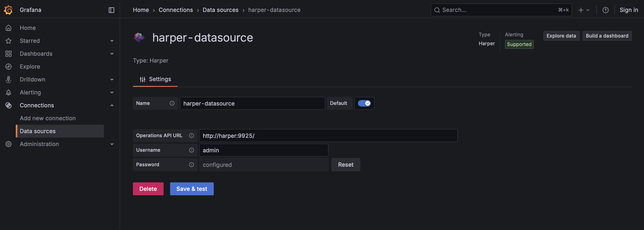Click the Connections sidebar label
The height and width of the screenshot is (230, 644).
tap(37, 105)
